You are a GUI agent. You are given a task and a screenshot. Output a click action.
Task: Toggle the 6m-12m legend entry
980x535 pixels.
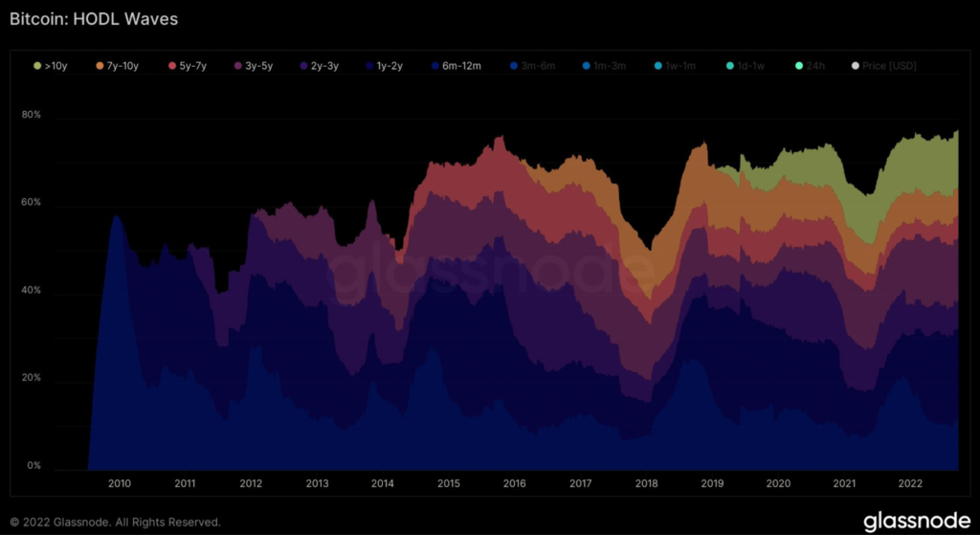[457, 66]
